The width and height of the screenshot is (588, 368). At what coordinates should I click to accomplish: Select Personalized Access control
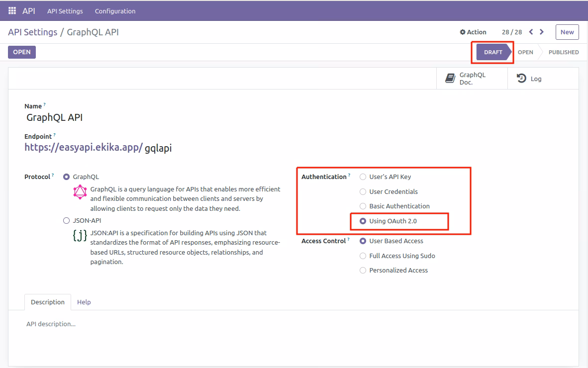(x=363, y=270)
